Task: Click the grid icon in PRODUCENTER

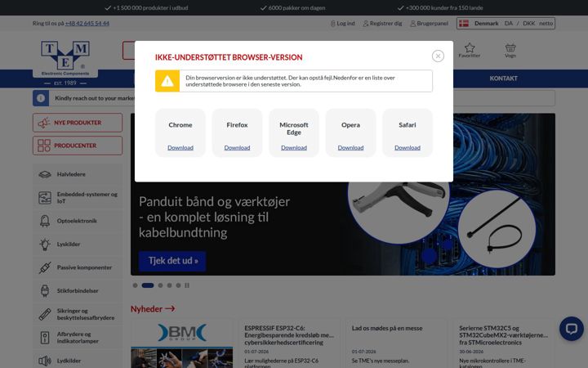Action: point(43,146)
